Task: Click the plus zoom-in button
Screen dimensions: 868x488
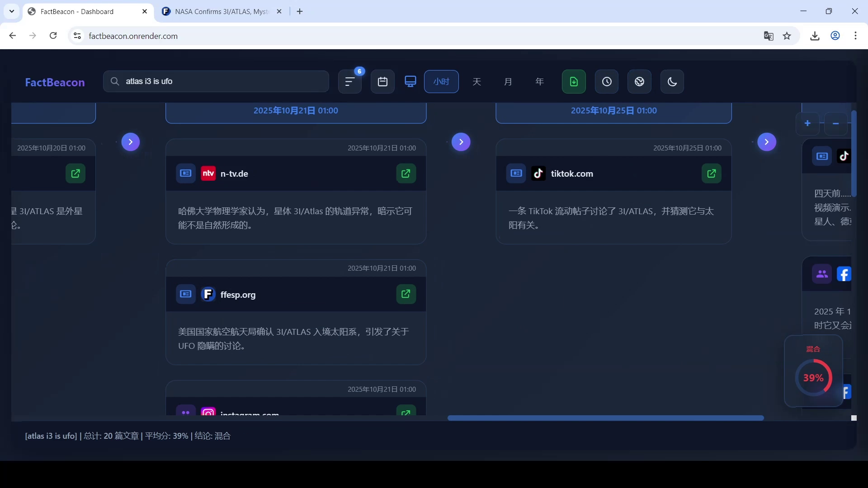Action: 807,123
